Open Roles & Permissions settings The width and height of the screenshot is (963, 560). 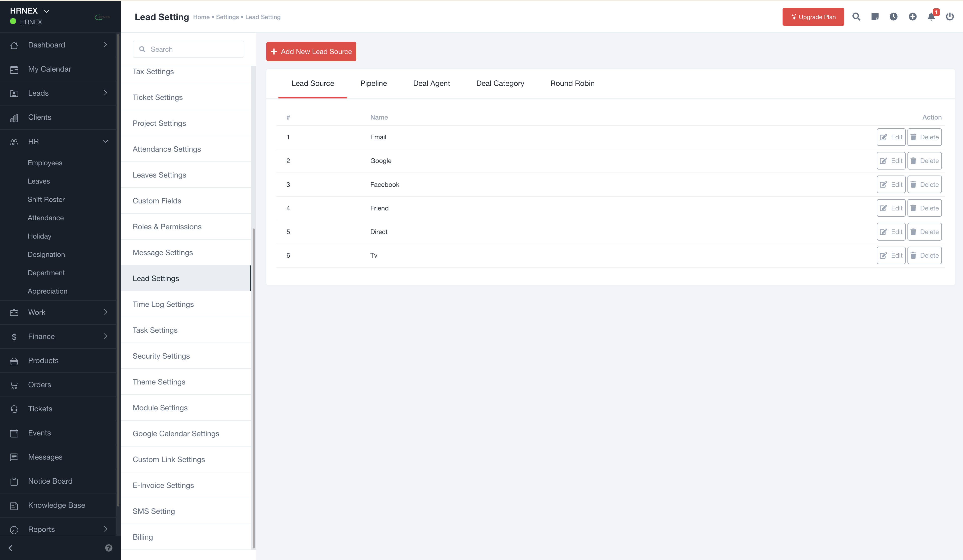click(186, 227)
